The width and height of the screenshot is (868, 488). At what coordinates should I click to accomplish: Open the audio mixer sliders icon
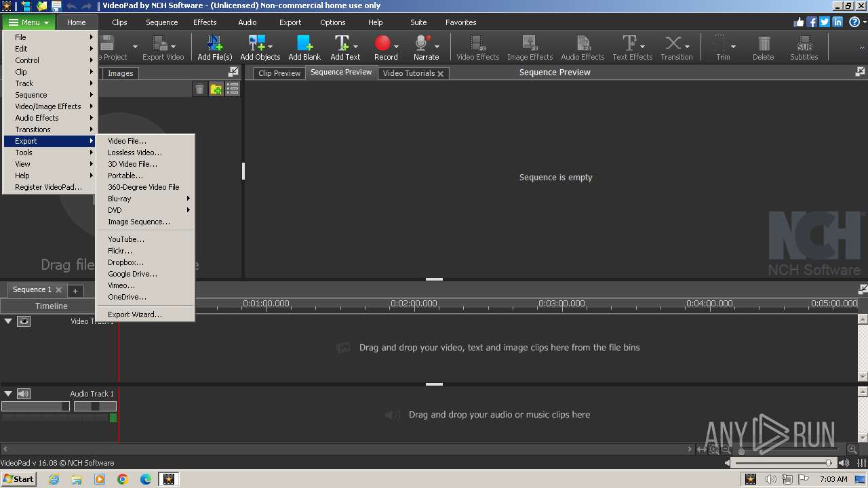[862, 463]
